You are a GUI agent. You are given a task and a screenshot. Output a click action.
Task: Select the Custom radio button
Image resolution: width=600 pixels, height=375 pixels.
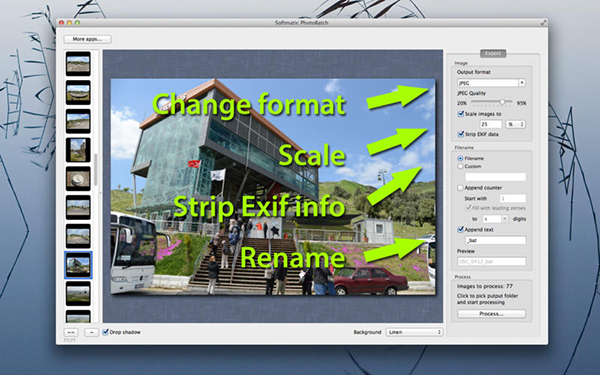click(460, 166)
